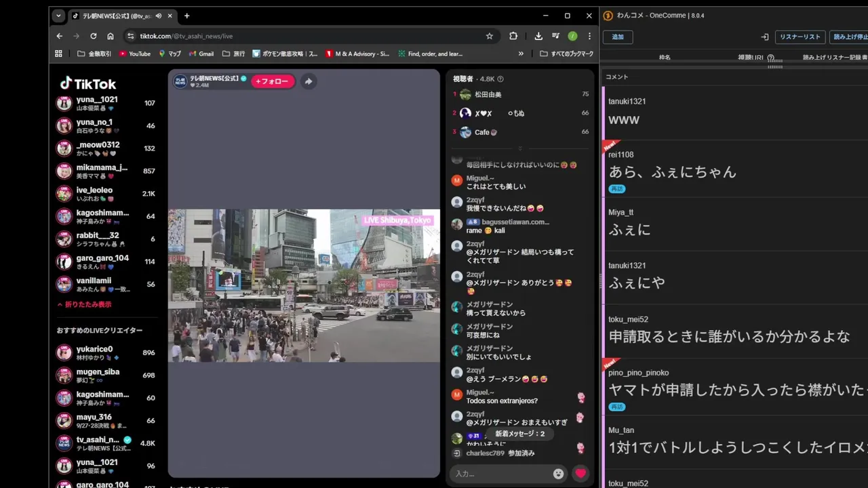Open the マップ bookmark
The width and height of the screenshot is (868, 488).
tap(170, 54)
